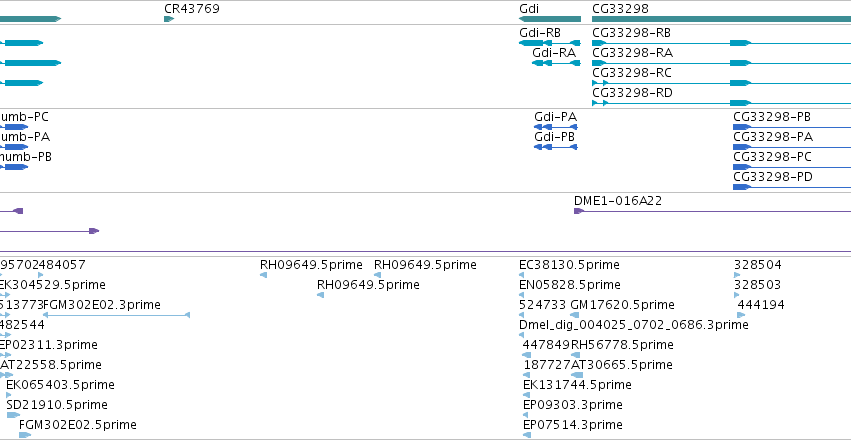Screen dimensions: 851x440
Task: Open the Gdi-RB transcript feature
Action: (550, 43)
